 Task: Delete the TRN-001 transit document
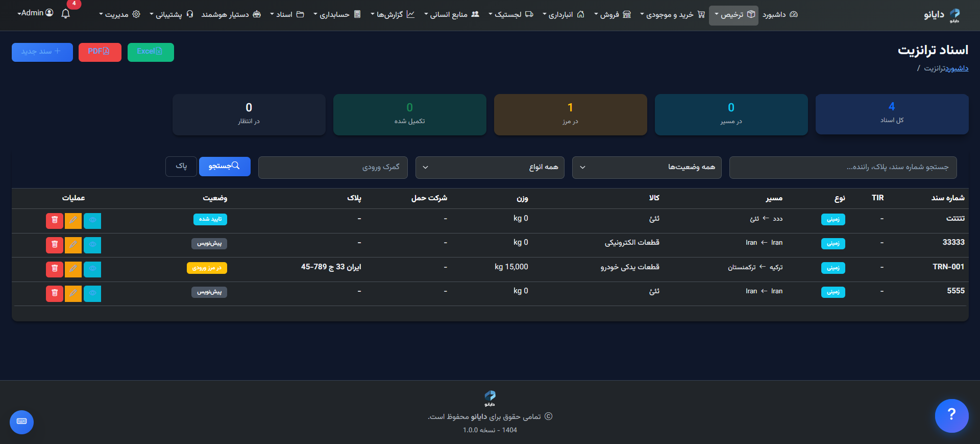coord(55,269)
